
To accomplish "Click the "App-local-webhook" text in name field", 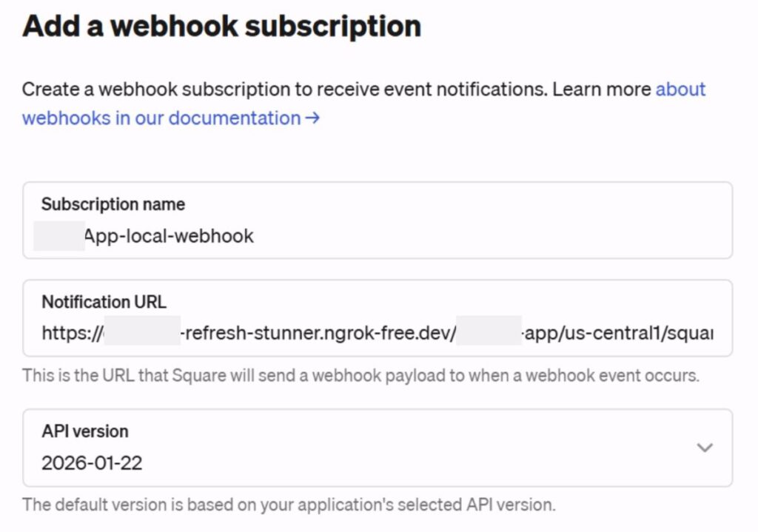I will 170,237.
